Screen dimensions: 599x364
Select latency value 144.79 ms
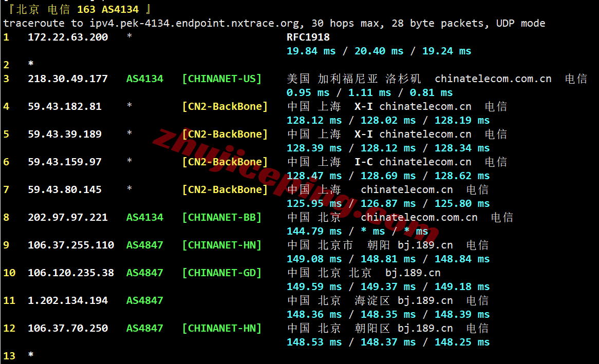(x=314, y=232)
